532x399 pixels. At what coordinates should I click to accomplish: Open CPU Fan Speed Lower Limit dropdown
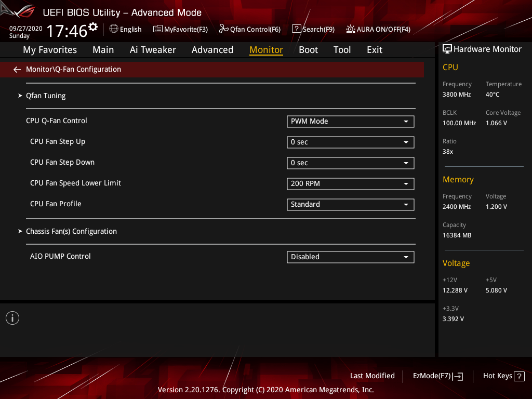coord(351,183)
